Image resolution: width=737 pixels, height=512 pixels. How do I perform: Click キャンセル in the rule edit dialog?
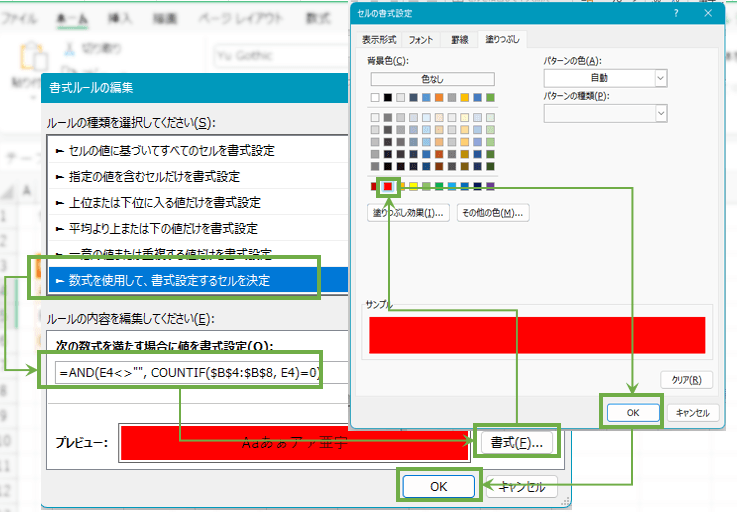(x=522, y=486)
